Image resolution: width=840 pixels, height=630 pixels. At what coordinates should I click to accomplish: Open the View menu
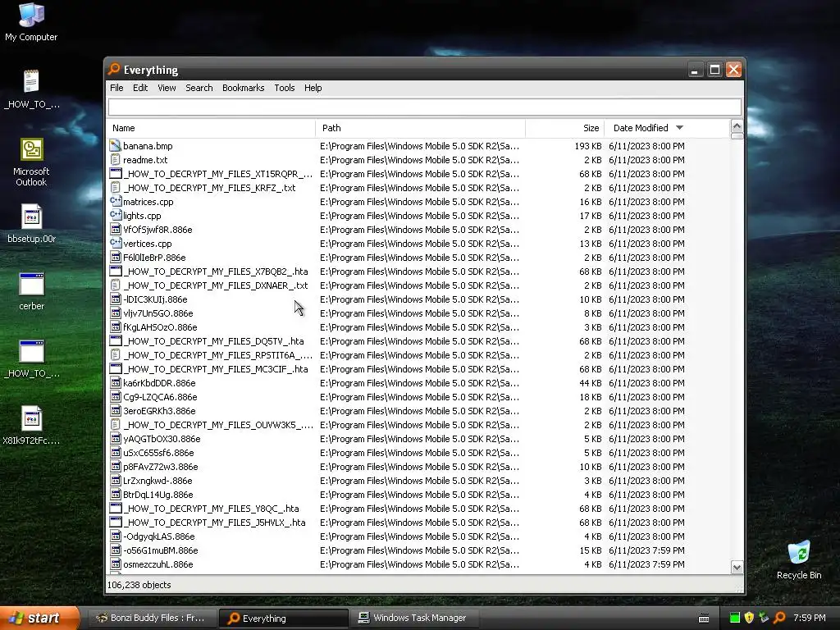pos(167,88)
